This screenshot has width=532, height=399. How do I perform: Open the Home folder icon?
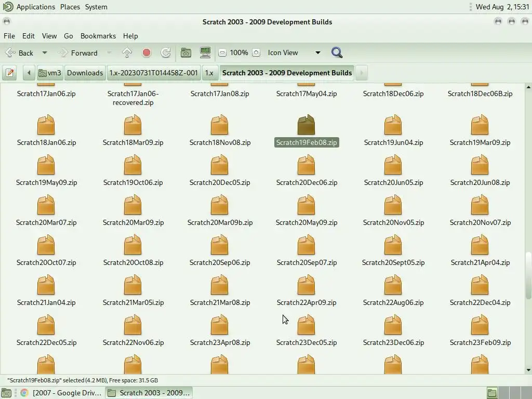(x=186, y=52)
